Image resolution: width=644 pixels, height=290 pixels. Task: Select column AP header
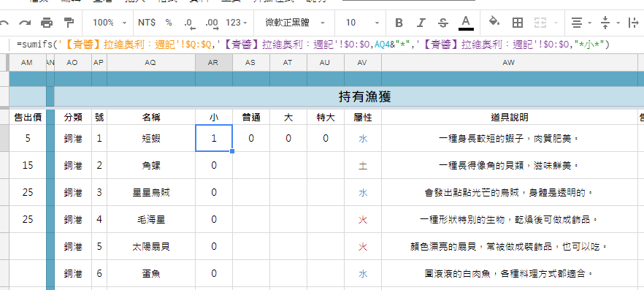(99, 62)
